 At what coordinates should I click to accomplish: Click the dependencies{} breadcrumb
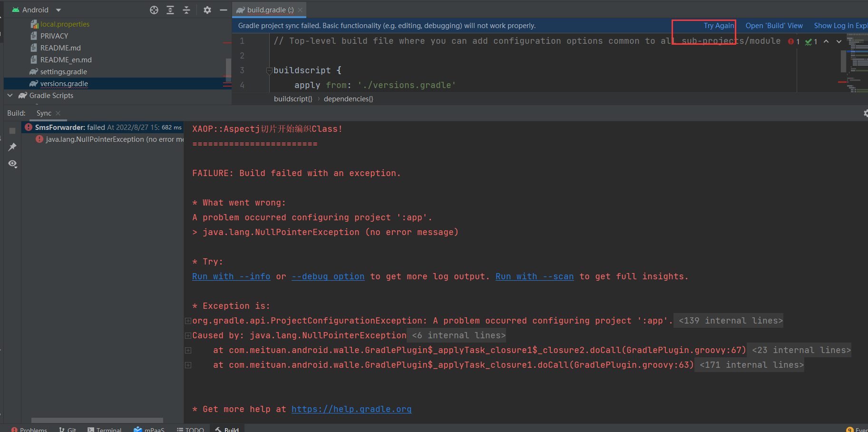point(348,98)
